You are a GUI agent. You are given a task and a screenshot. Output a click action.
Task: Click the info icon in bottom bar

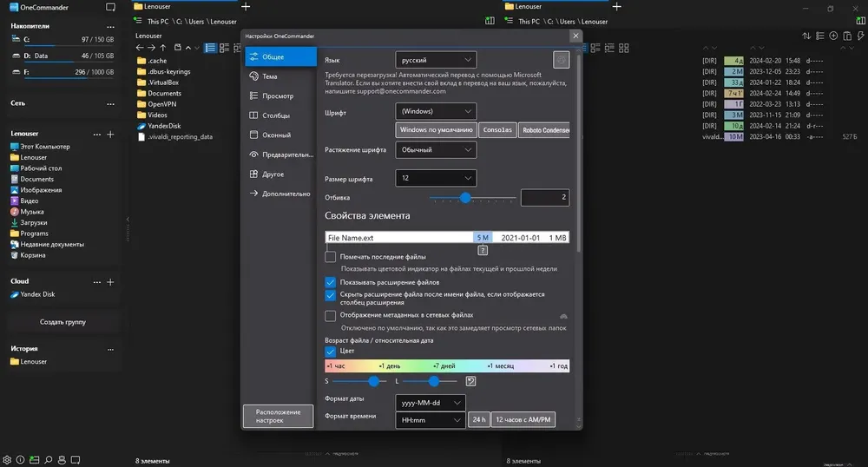(21, 460)
